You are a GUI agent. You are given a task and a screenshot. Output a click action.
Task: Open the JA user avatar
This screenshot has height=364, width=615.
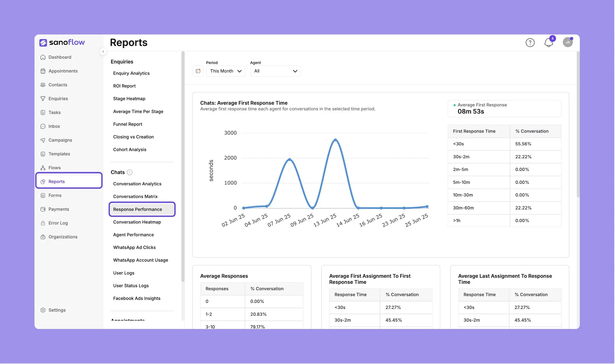(568, 42)
